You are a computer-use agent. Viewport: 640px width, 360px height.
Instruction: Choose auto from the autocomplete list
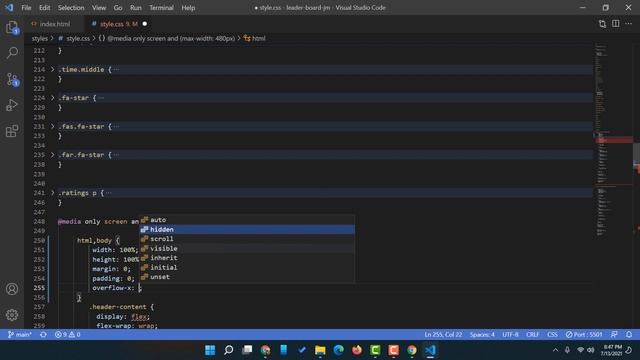pos(247,220)
